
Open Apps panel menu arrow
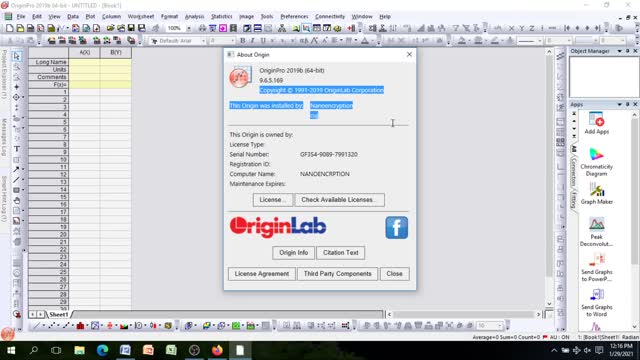pyautogui.click(x=620, y=104)
